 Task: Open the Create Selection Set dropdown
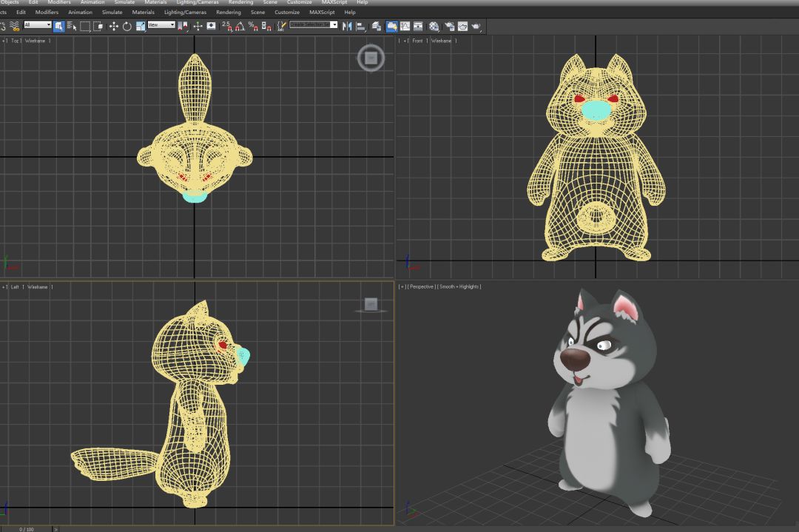[x=313, y=25]
